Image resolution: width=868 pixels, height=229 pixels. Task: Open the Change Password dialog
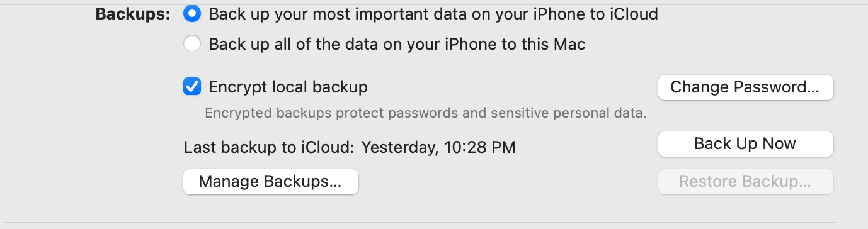(x=745, y=87)
